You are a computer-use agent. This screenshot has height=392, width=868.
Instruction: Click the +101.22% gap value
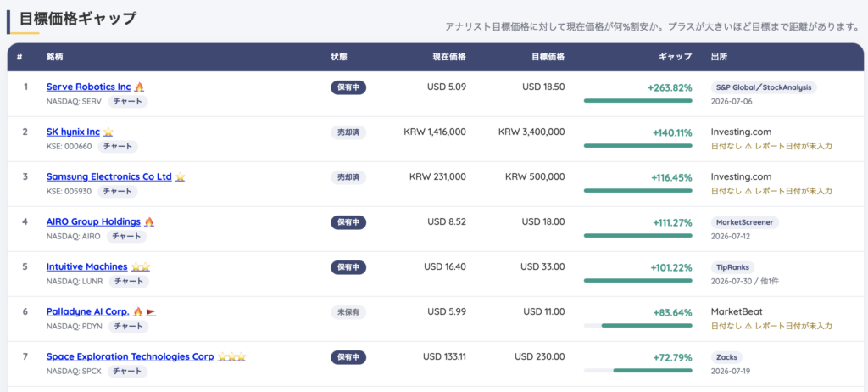click(671, 267)
